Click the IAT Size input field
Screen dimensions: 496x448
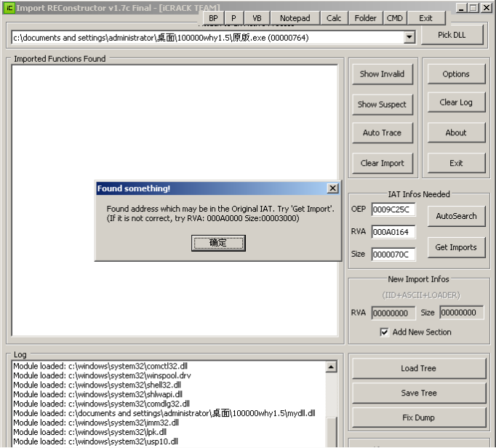pyautogui.click(x=393, y=254)
